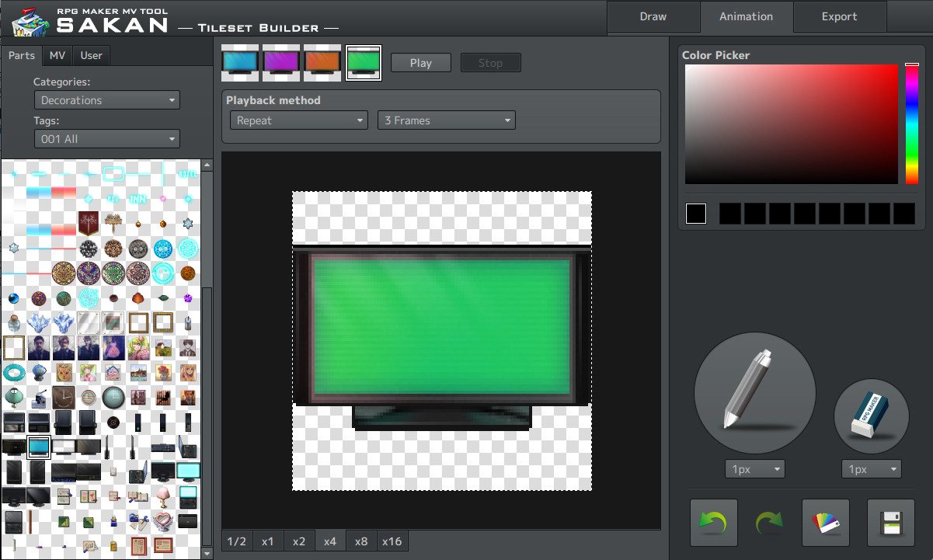Image resolution: width=933 pixels, height=560 pixels.
Task: Set zoom to x16
Action: click(392, 541)
